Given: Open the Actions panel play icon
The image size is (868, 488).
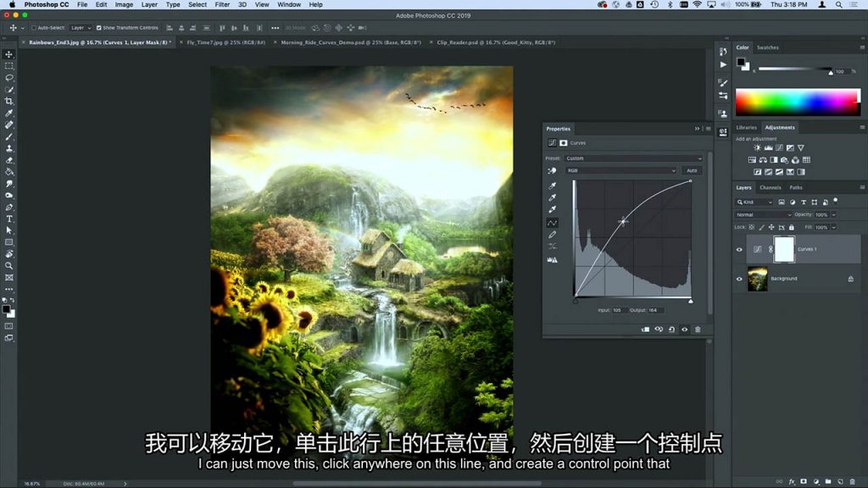Looking at the screenshot, I should pyautogui.click(x=723, y=64).
